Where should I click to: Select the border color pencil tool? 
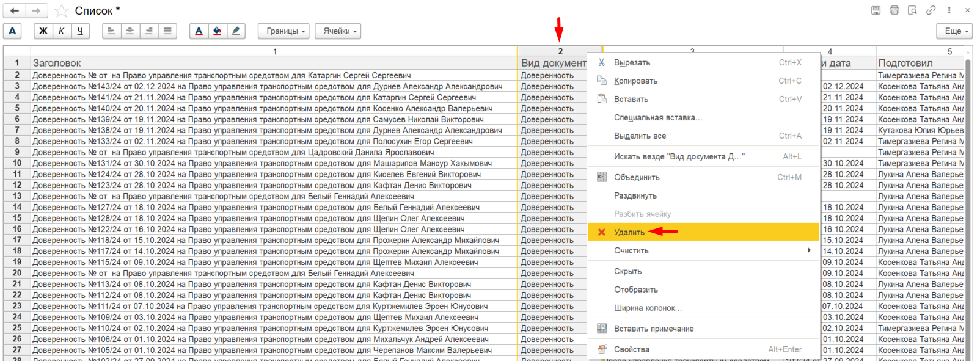coord(236,31)
